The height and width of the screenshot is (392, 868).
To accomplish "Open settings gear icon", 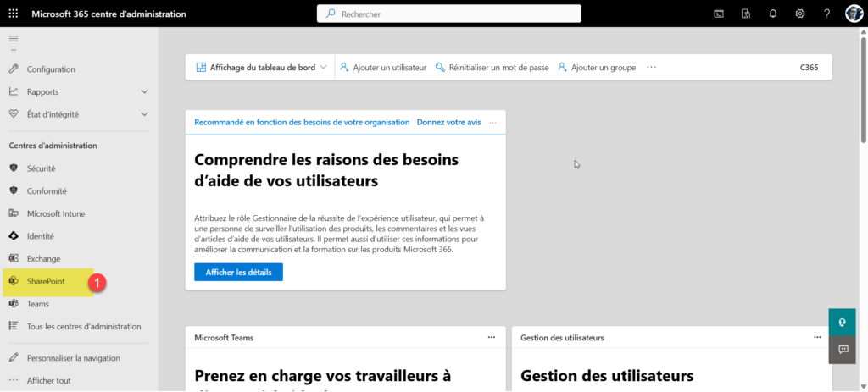I will 800,14.
